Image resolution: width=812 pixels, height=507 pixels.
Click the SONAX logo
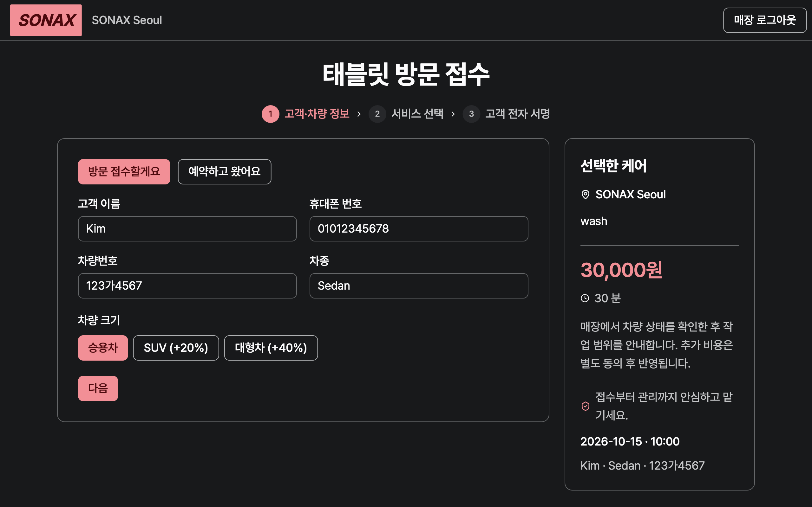pos(46,20)
